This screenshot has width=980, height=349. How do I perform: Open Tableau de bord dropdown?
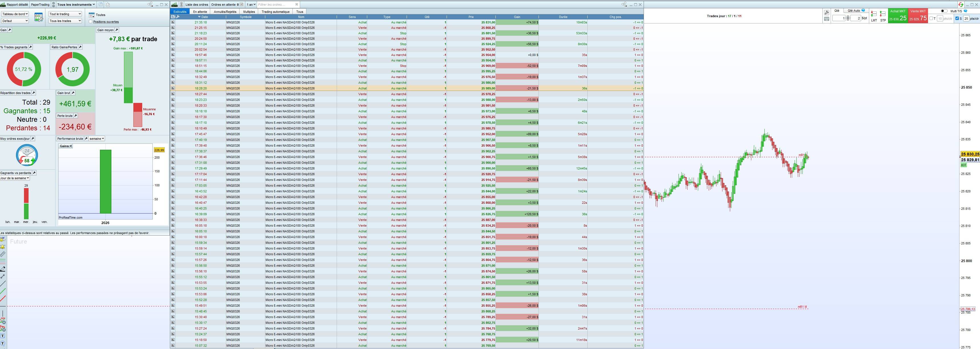(x=15, y=14)
